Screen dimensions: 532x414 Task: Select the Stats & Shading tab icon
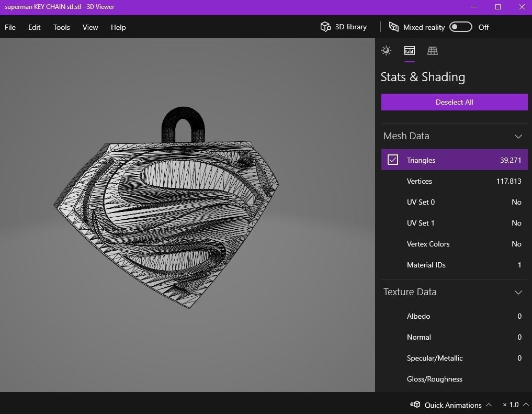410,51
